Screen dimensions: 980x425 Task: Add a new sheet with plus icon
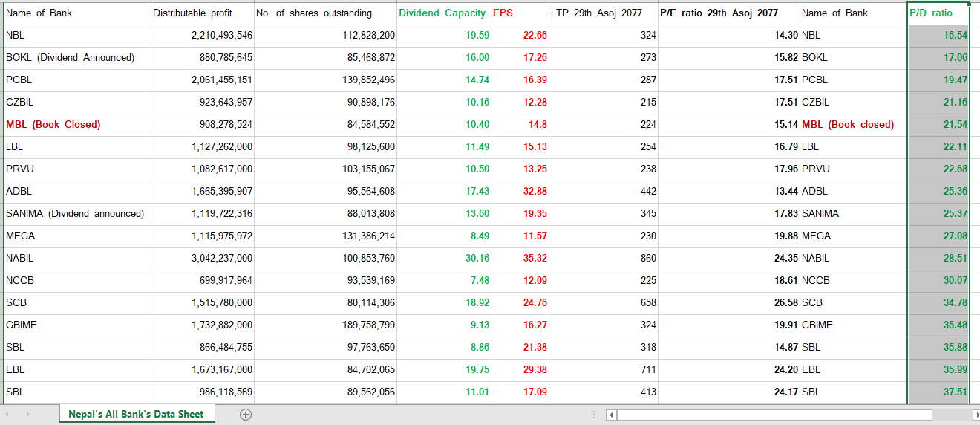tap(246, 415)
